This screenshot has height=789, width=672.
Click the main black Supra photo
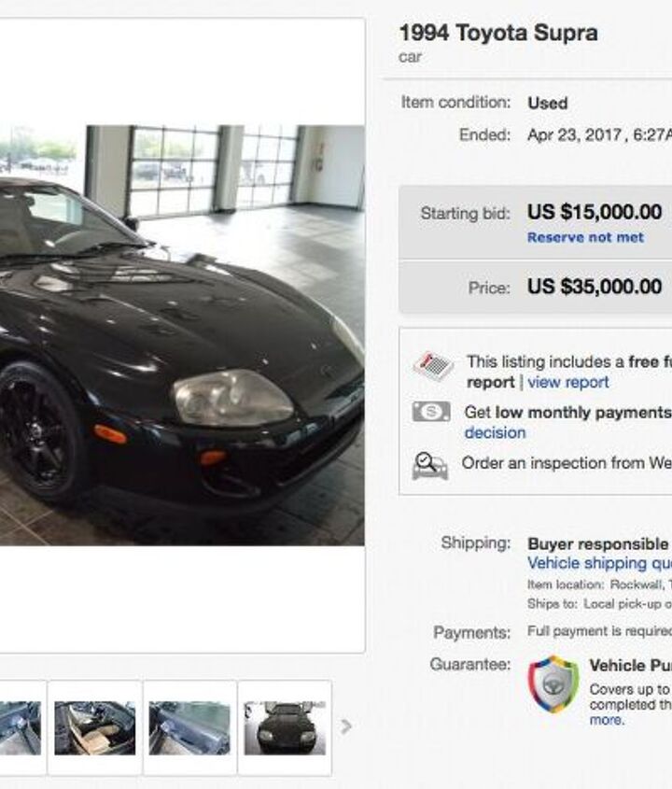click(182, 335)
